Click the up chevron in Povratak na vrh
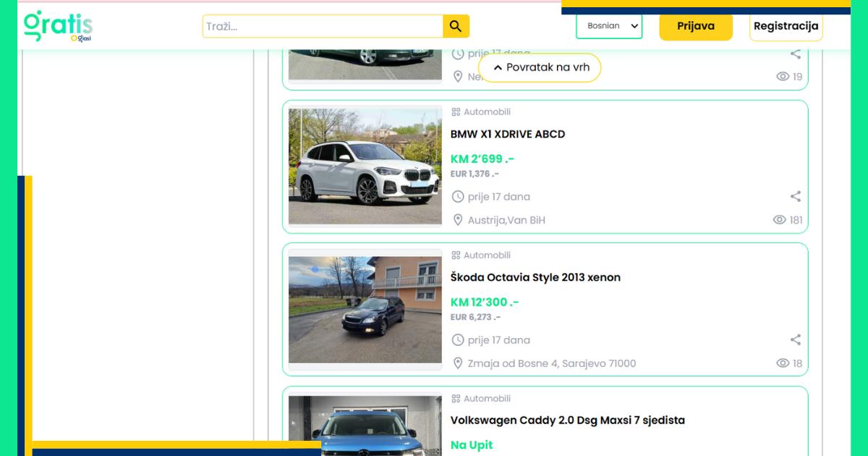 click(x=498, y=67)
